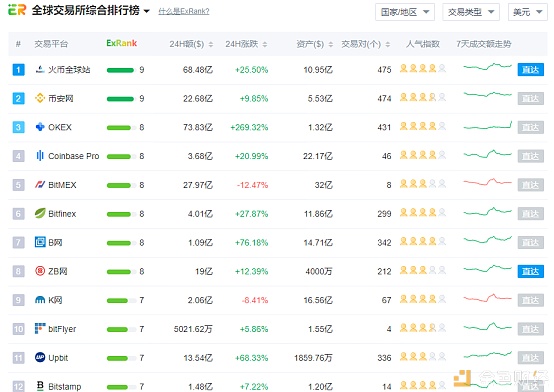554x392 pixels.
Task: Click the Coinbase Pro exchange logo
Action: click(40, 156)
